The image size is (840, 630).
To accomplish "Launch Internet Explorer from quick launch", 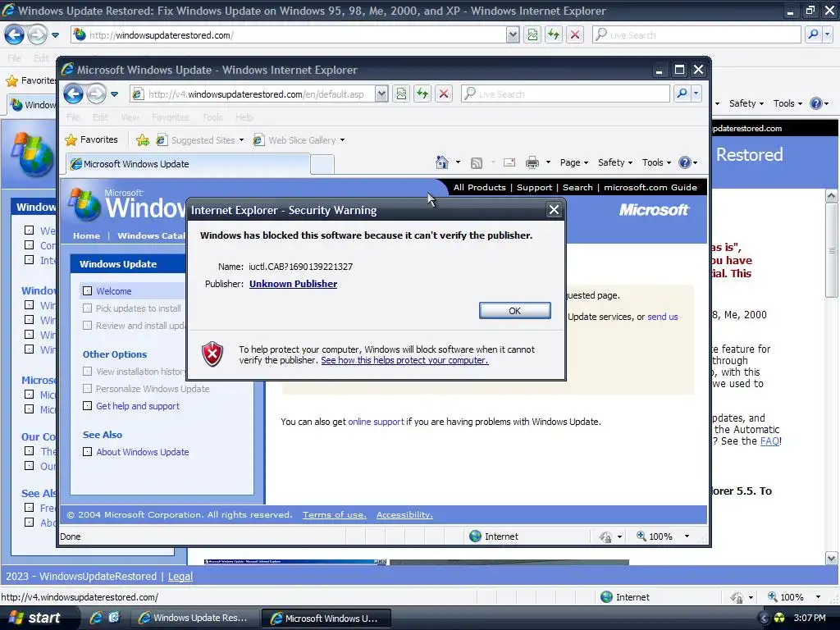I will [x=96, y=618].
